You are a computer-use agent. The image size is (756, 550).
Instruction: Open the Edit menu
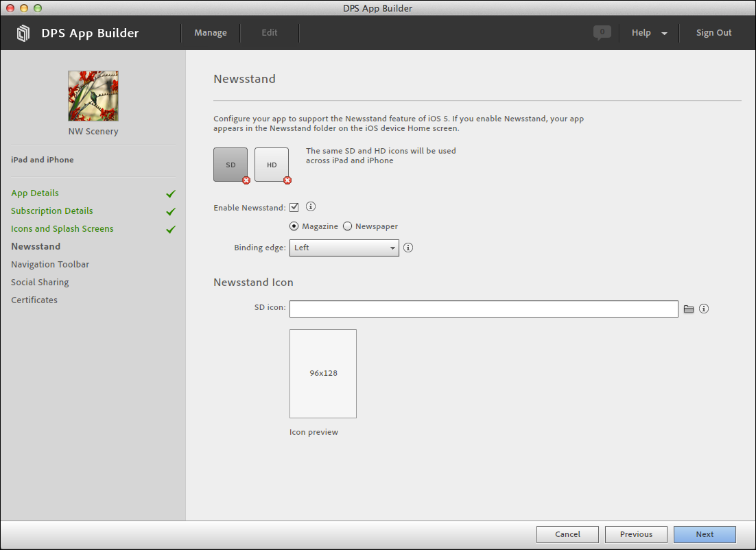(270, 33)
